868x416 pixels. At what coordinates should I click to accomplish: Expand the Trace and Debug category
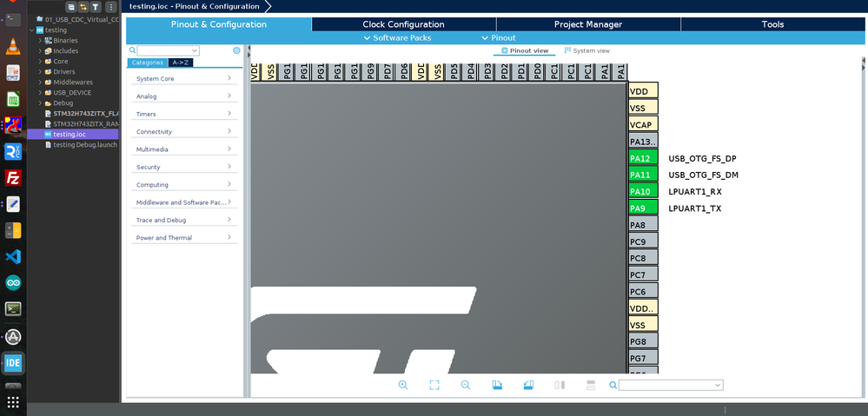(x=184, y=221)
